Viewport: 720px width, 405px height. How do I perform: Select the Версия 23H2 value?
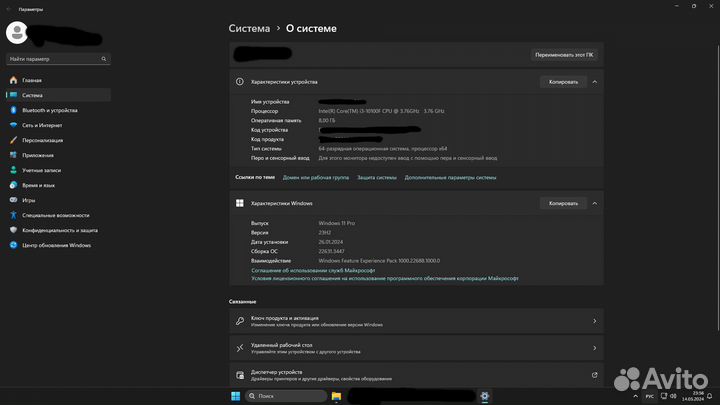325,232
